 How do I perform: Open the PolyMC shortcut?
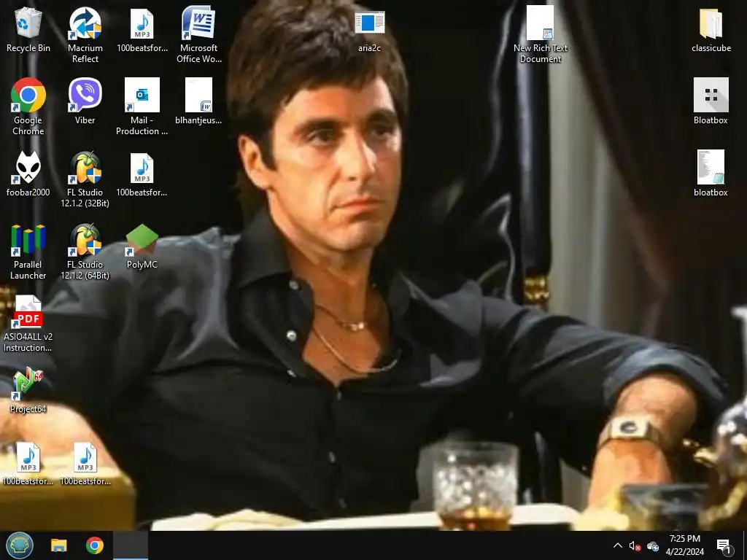tap(142, 246)
